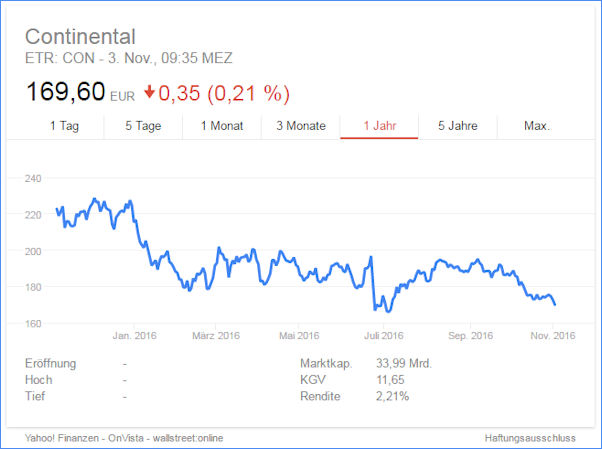Viewport: 602px width, 449px height.
Task: Switch to the 5 Jahre tab
Action: [x=458, y=126]
